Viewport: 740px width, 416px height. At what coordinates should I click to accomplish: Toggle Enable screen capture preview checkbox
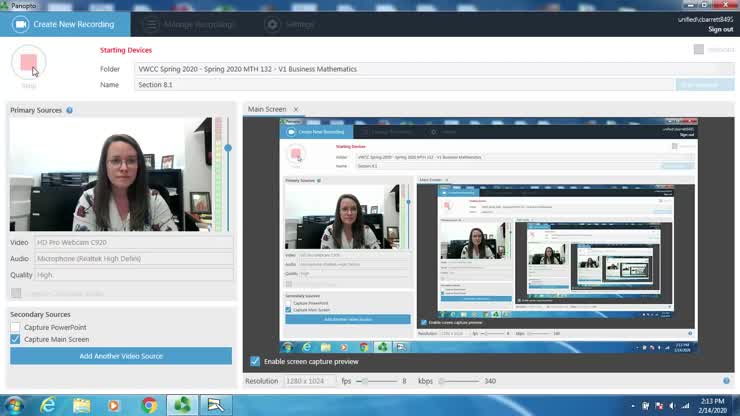pos(255,361)
